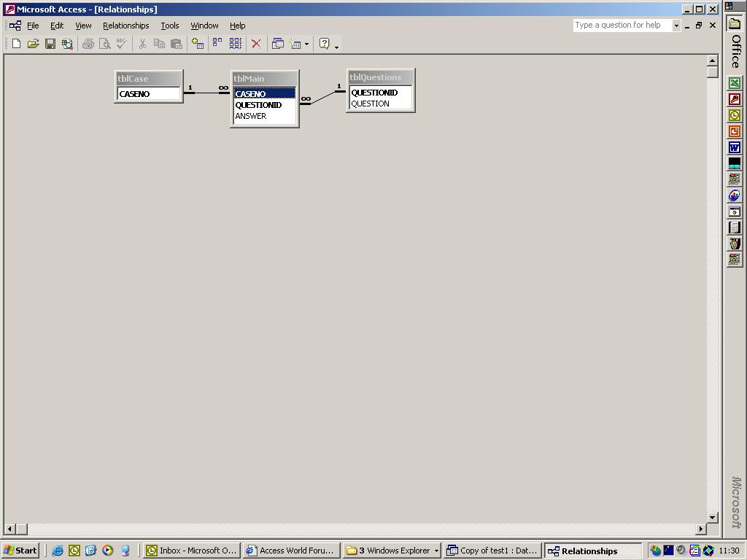The image size is (747, 560).
Task: Click the New Object toolbar icon
Action: point(295,44)
